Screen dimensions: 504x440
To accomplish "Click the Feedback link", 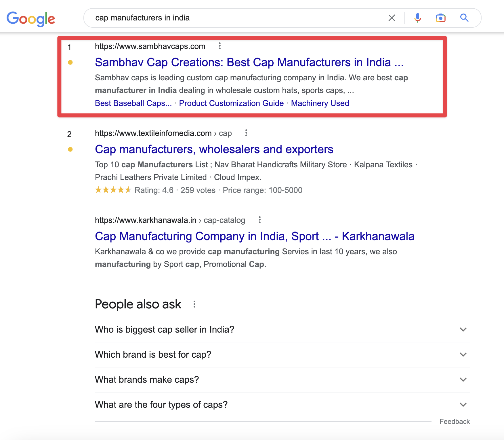I will coord(455,422).
